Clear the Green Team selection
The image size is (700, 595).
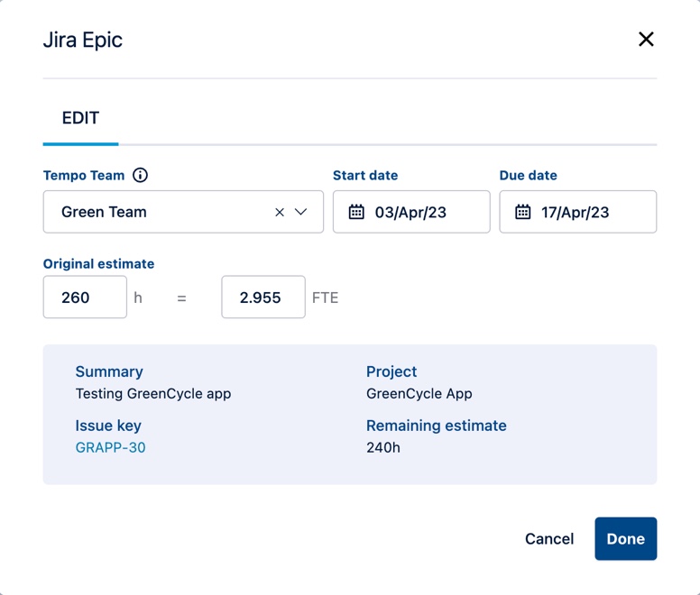click(x=280, y=212)
